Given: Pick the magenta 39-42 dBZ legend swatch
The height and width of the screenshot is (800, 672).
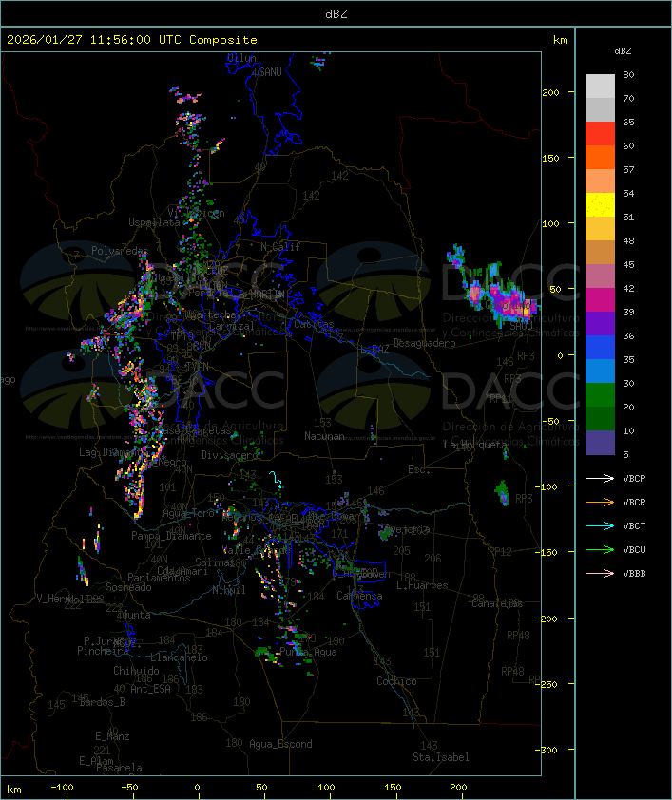Looking at the screenshot, I should coord(600,300).
